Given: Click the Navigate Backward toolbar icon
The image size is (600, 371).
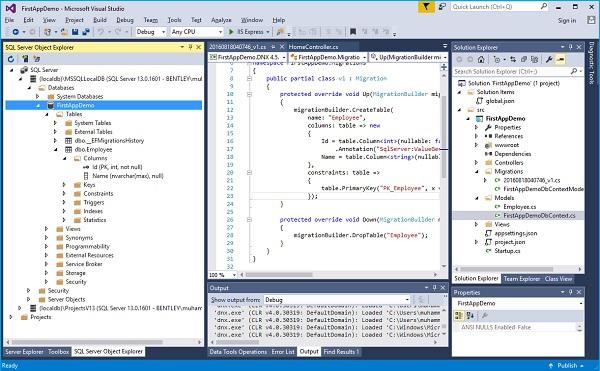Looking at the screenshot, I should pyautogui.click(x=16, y=32).
